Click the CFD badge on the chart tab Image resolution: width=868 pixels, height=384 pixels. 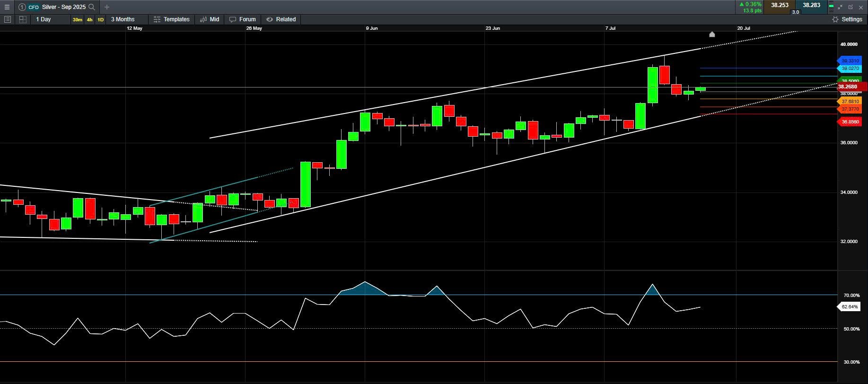34,7
